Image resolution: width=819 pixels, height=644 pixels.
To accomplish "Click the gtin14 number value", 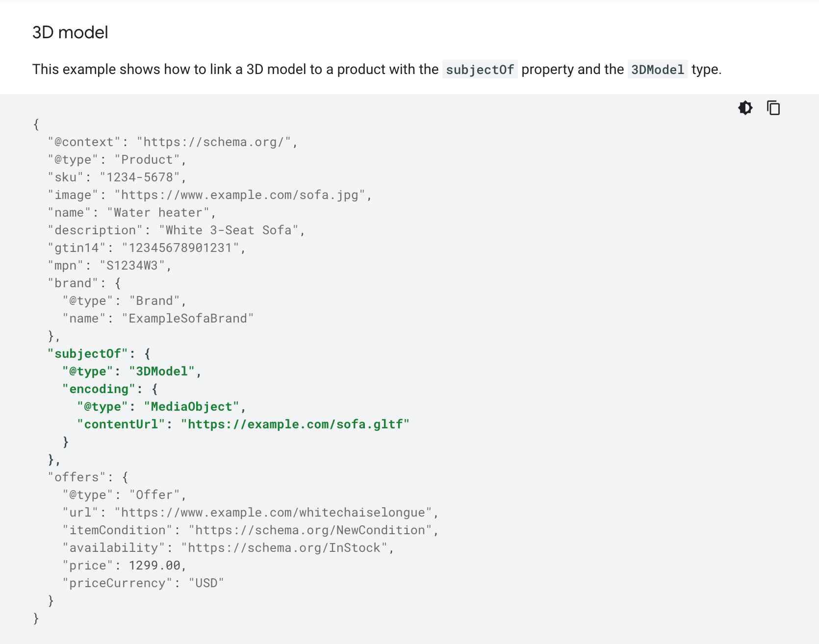I will (180, 248).
